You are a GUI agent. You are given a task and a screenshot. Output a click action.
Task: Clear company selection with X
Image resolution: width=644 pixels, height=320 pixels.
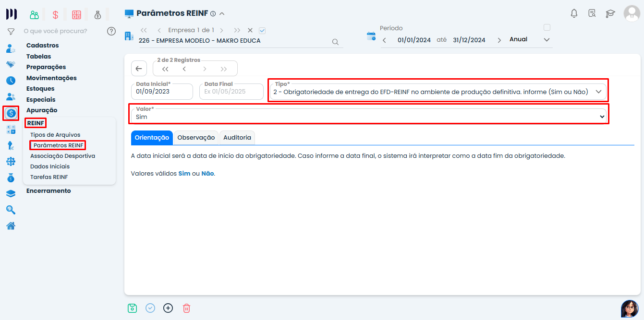click(250, 30)
